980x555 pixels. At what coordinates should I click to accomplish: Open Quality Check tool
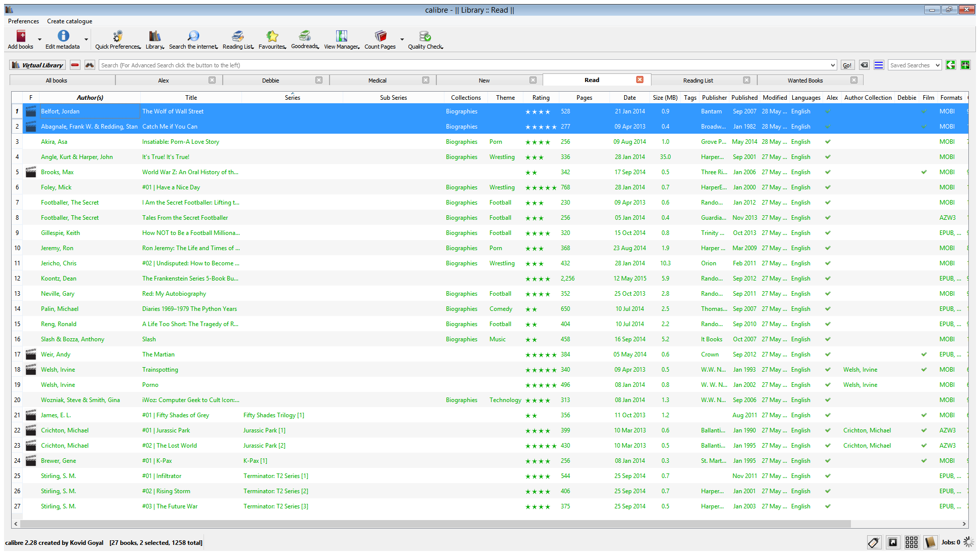tap(425, 36)
